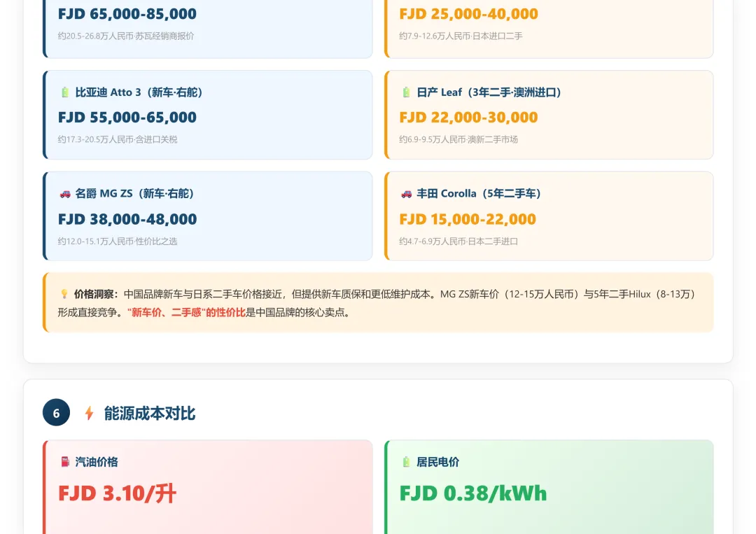
Task: Click the electricity price FJD 0.38/kWh
Action: 472,493
